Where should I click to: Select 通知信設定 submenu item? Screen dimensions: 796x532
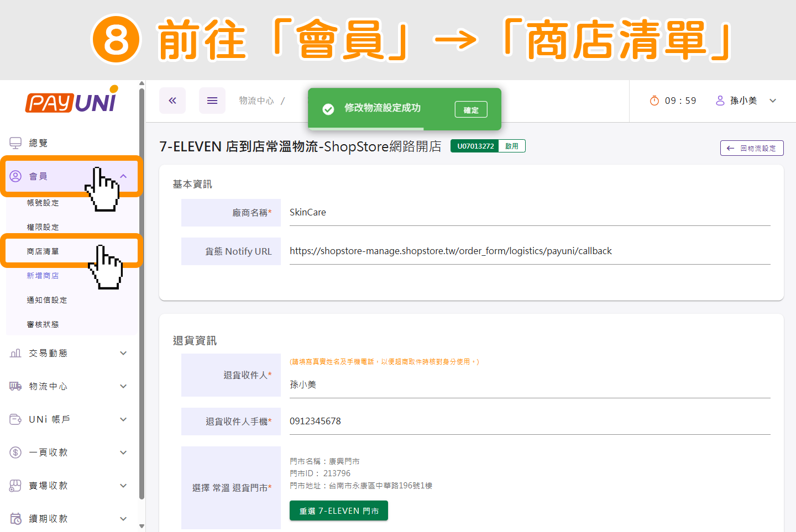coord(47,300)
